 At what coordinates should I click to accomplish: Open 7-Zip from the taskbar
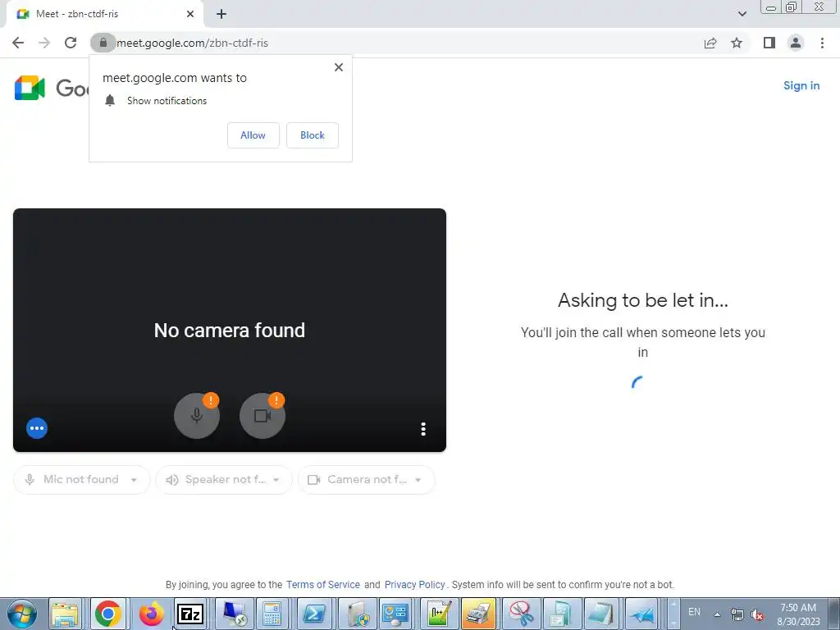pos(190,614)
